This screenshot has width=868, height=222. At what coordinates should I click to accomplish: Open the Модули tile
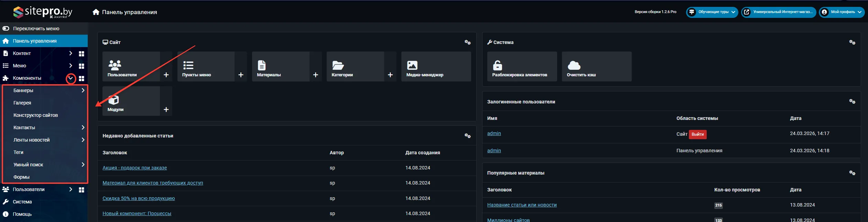coord(131,101)
